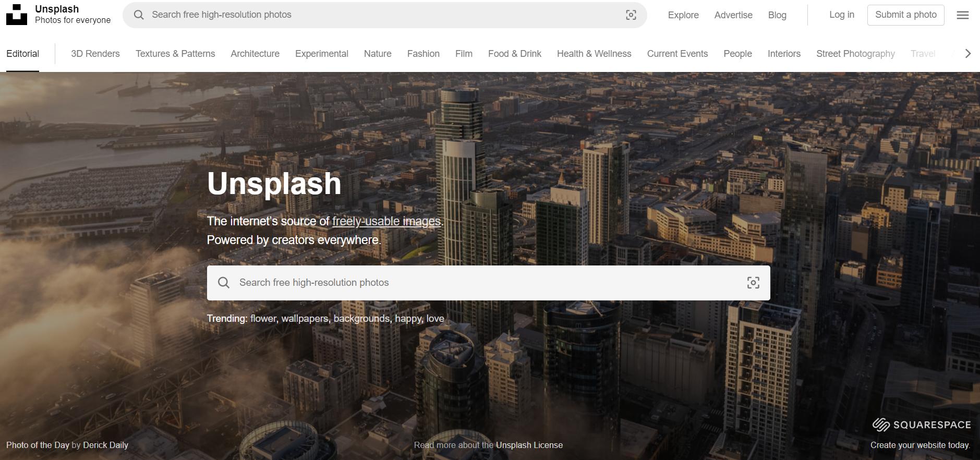Image resolution: width=980 pixels, height=460 pixels.
Task: Open the Food & Drink topic
Action: tap(515, 54)
